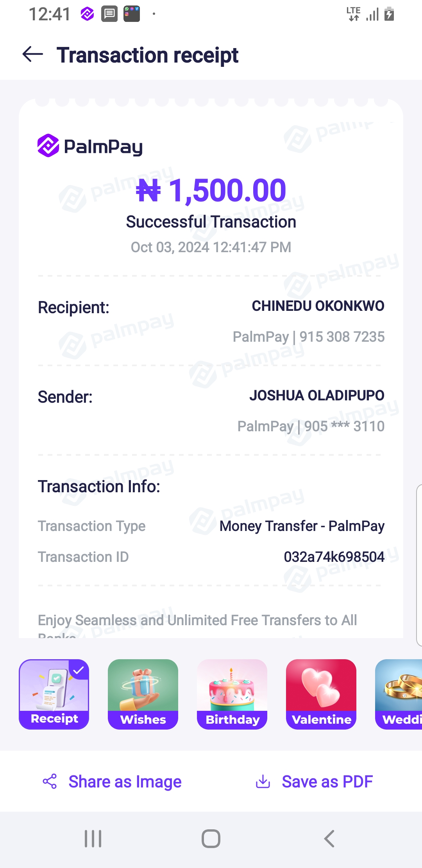Tap the Share as Image button
Viewport: 422px width, 868px height.
click(125, 782)
